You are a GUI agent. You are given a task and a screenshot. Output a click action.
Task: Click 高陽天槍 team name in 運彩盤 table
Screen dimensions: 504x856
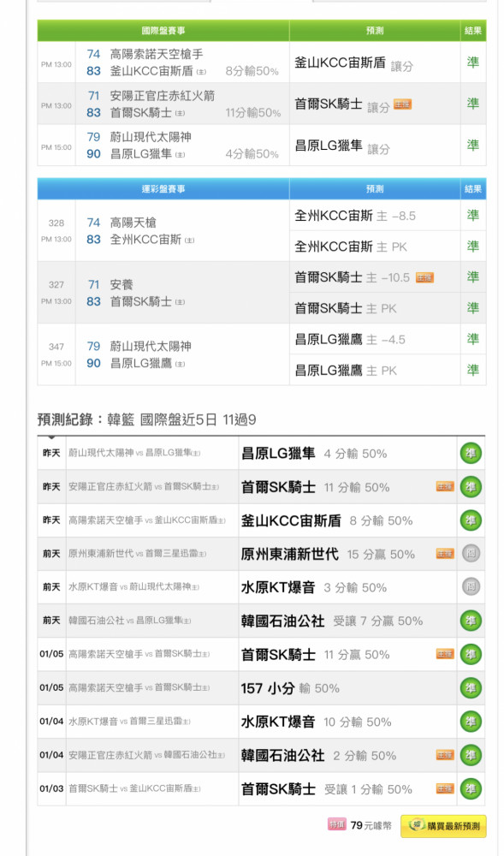133,223
